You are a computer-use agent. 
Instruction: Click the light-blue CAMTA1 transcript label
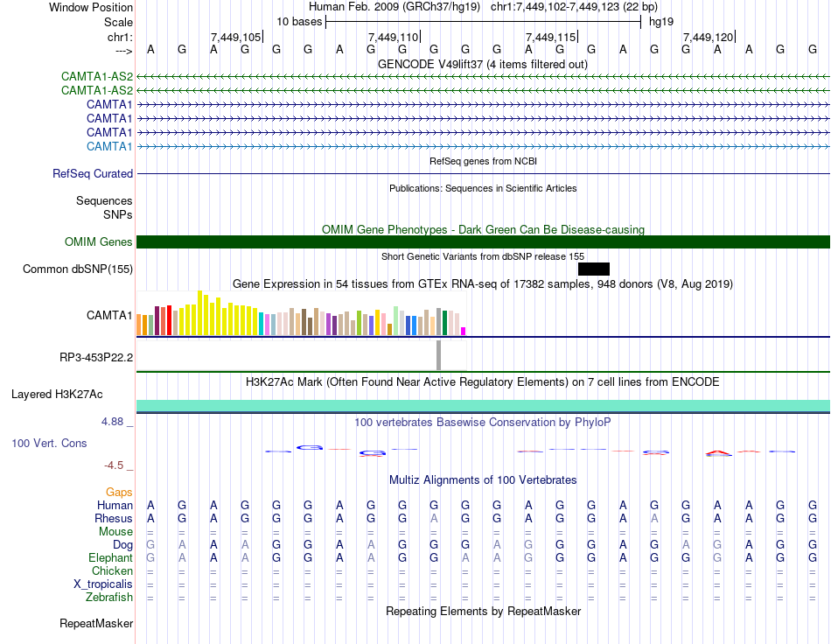click(x=109, y=146)
